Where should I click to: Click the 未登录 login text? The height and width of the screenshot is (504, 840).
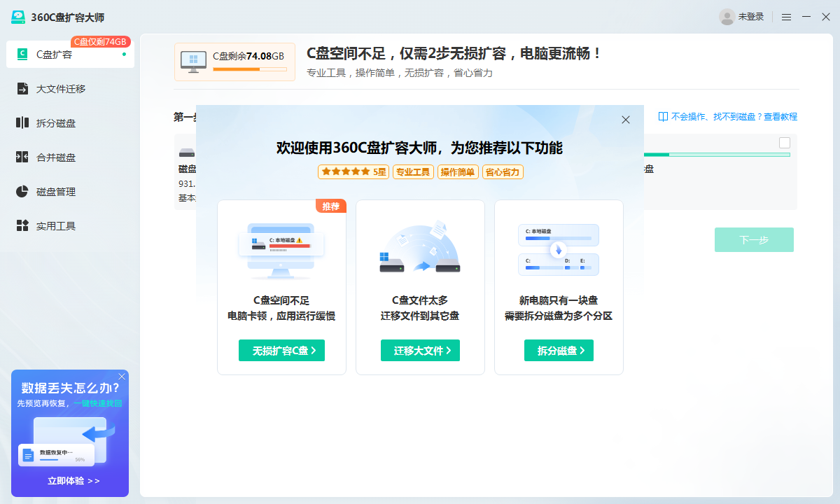click(751, 17)
